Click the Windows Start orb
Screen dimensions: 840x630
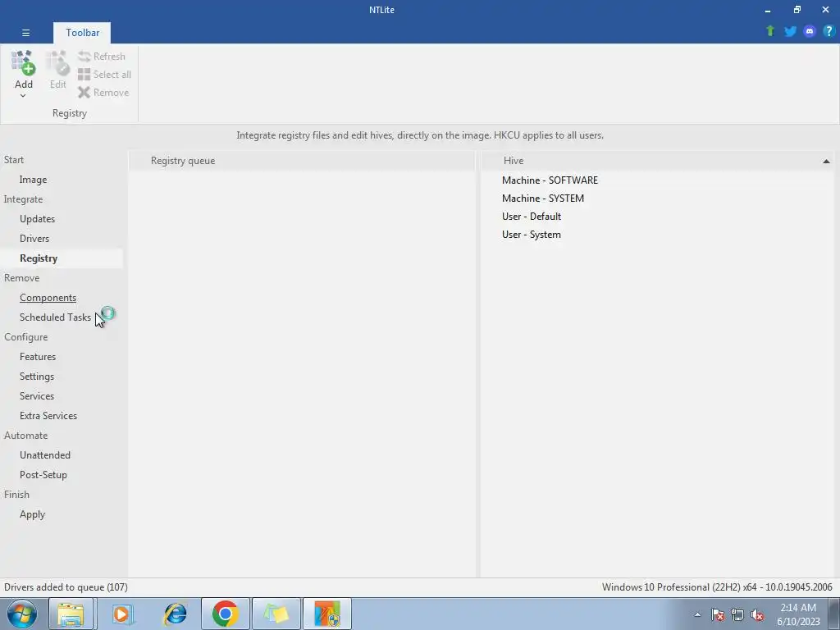(x=22, y=614)
